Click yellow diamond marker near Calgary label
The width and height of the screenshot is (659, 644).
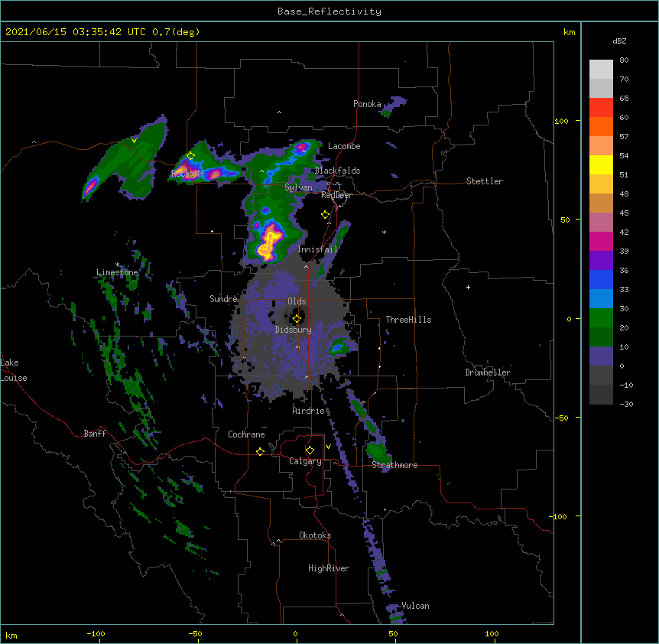tap(310, 450)
